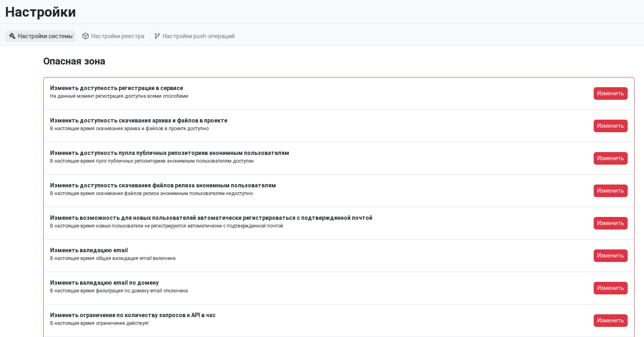Click title Изменить возможность для новых пользователей
Screen dimensions: 644x337
(x=211, y=218)
